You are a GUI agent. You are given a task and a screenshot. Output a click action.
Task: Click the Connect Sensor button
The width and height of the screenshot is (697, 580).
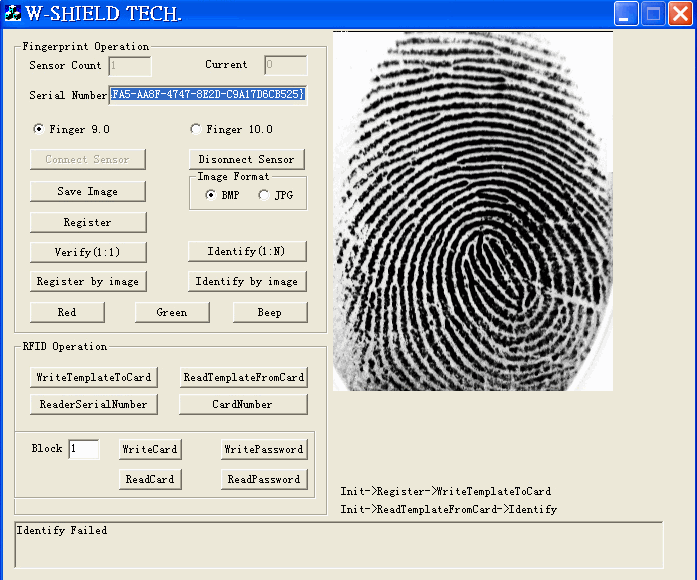pos(88,160)
